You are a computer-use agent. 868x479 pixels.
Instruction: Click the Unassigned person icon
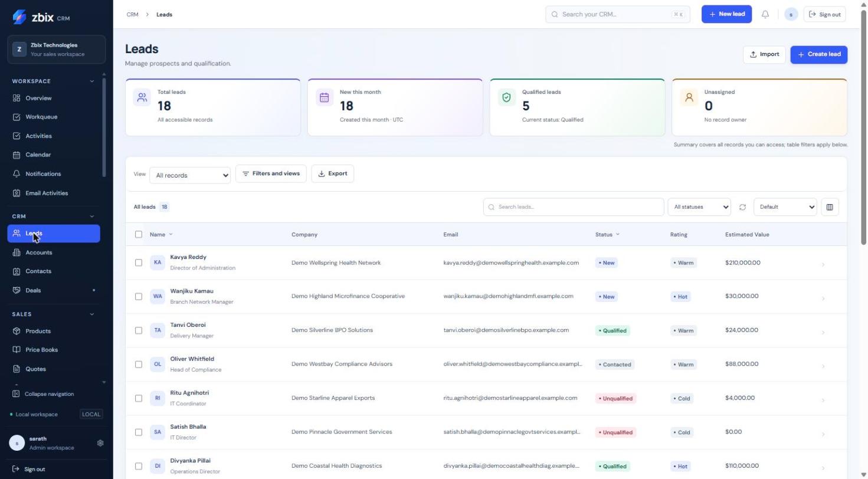[689, 98]
